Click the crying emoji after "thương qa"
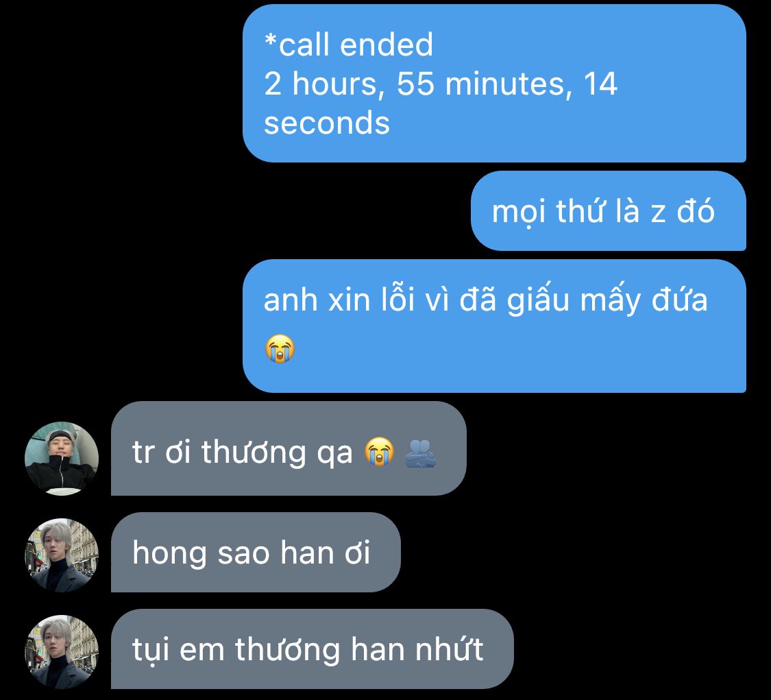This screenshot has height=700, width=771. [379, 451]
